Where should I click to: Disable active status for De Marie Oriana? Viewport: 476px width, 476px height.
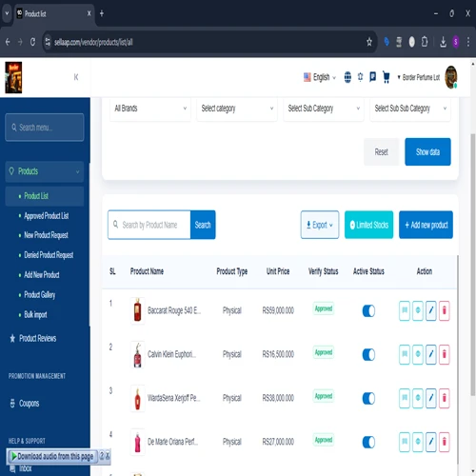point(368,442)
